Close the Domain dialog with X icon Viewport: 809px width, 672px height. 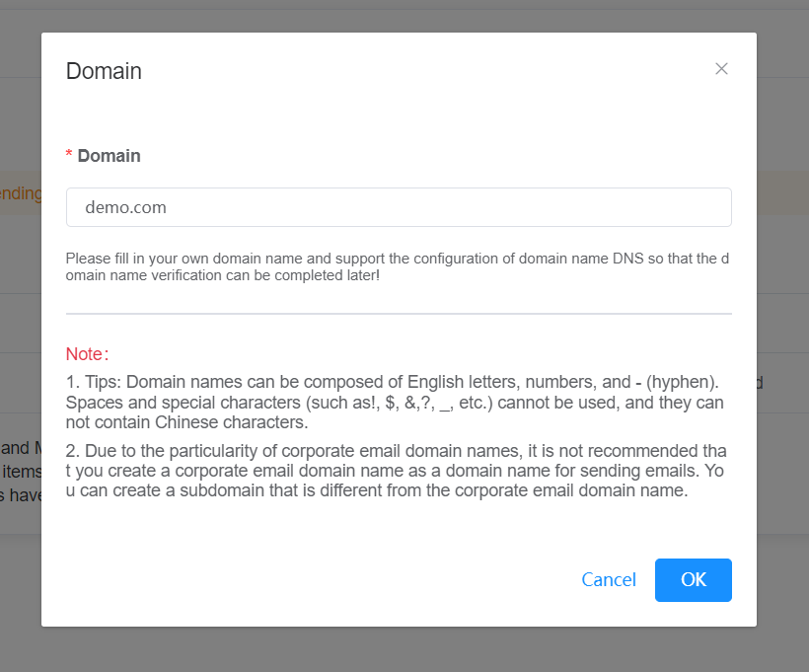721,69
